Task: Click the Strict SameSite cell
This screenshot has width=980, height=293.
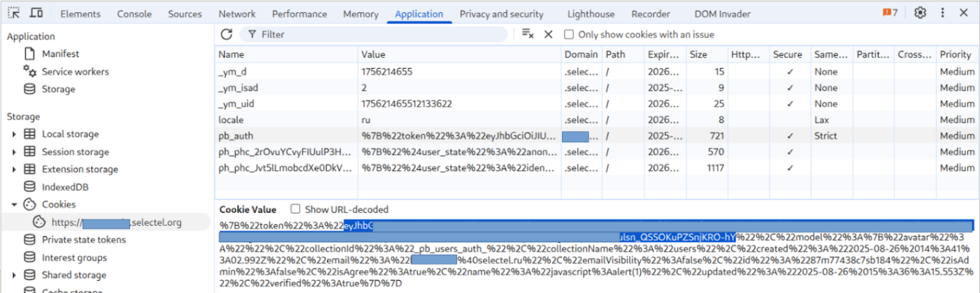Action: [832, 136]
